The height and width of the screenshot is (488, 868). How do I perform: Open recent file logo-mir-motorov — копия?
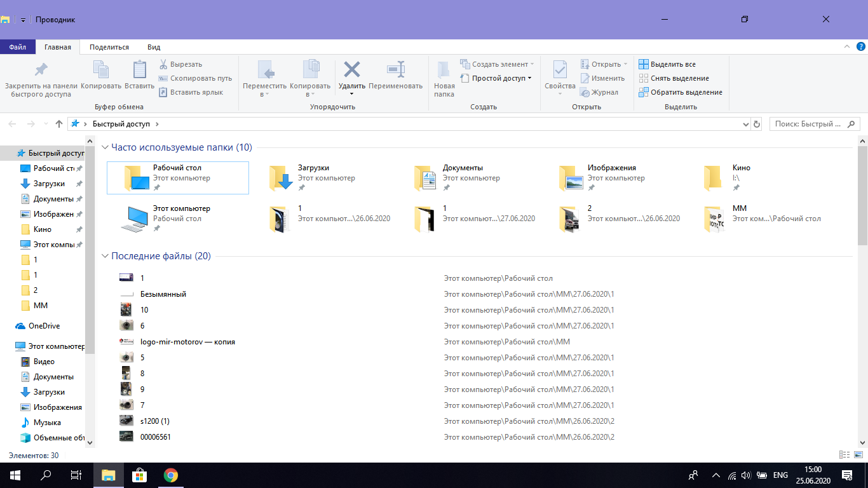tap(187, 342)
